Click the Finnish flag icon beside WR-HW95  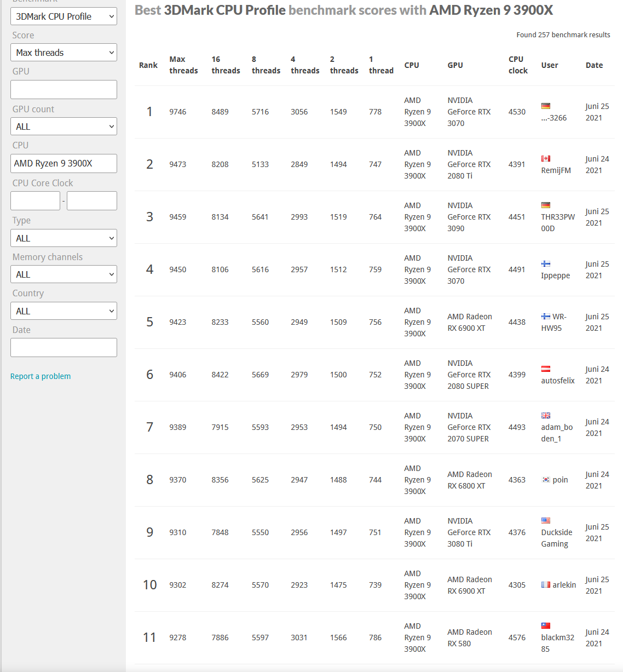[x=545, y=317]
